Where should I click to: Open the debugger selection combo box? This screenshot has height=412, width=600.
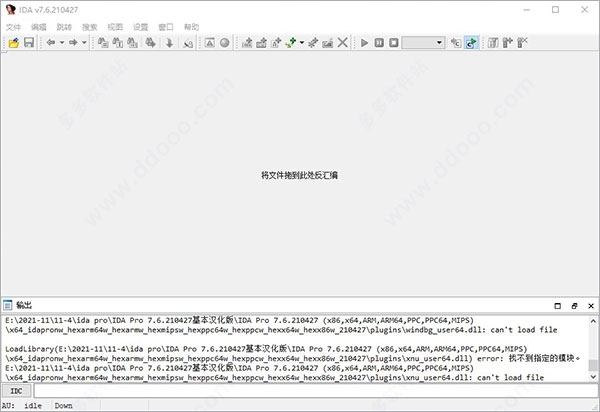pos(423,42)
